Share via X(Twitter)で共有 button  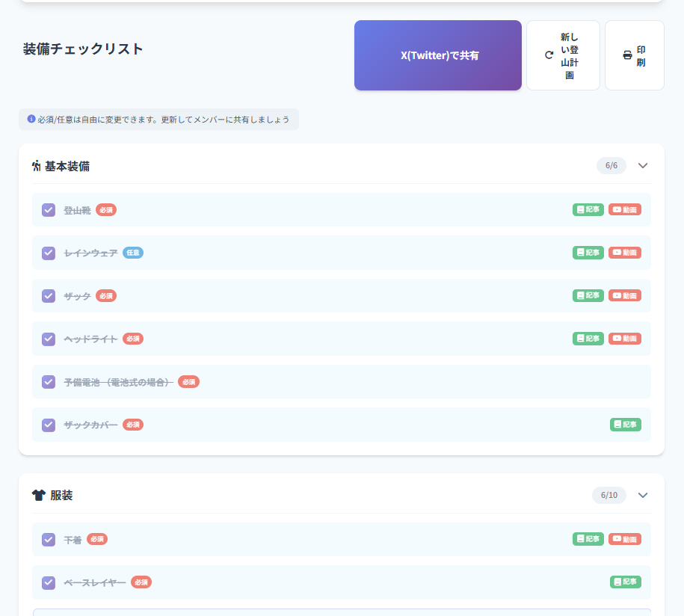pyautogui.click(x=437, y=55)
